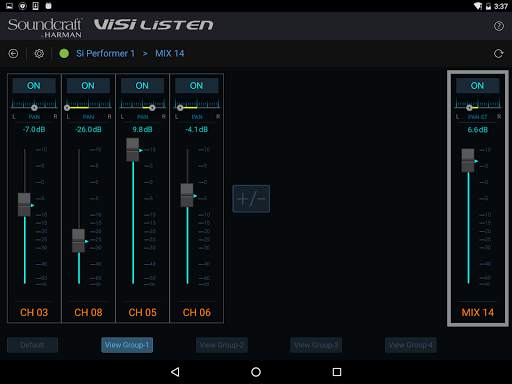Click the -26.0dB level readout
The image size is (512, 384).
pos(88,129)
